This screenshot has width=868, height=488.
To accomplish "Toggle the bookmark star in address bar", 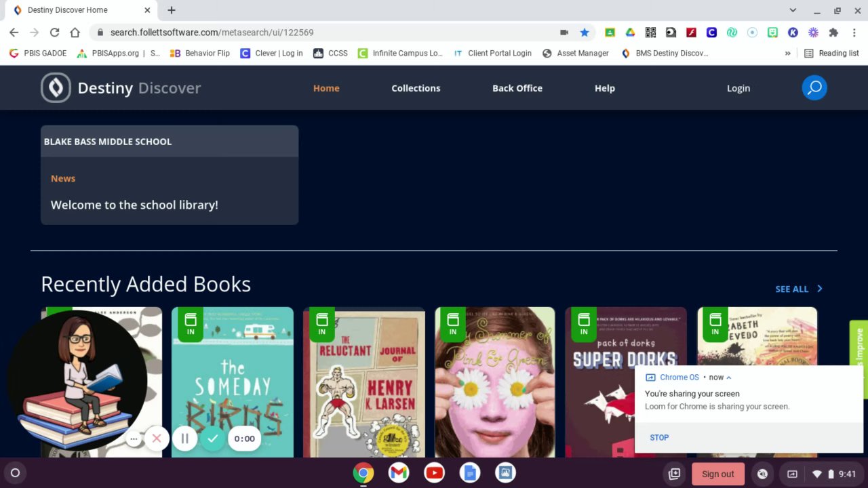I will (x=585, y=33).
